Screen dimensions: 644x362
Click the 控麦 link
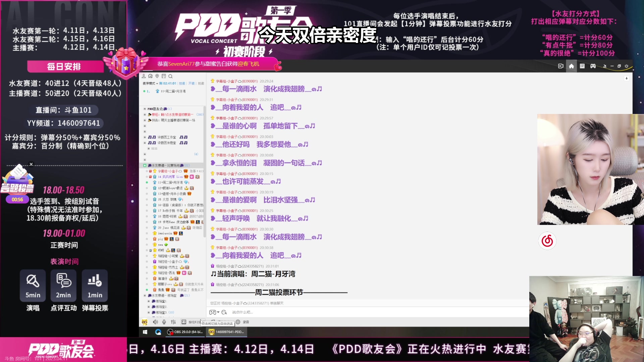182,83
